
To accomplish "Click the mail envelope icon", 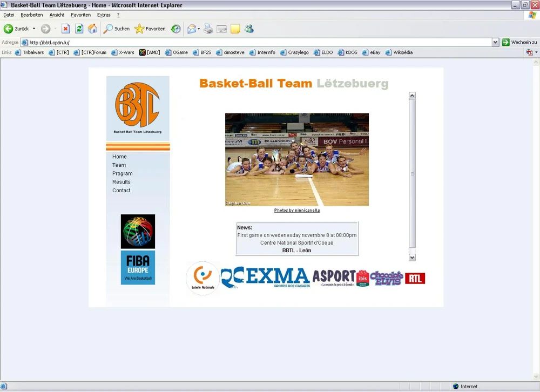I will point(192,29).
